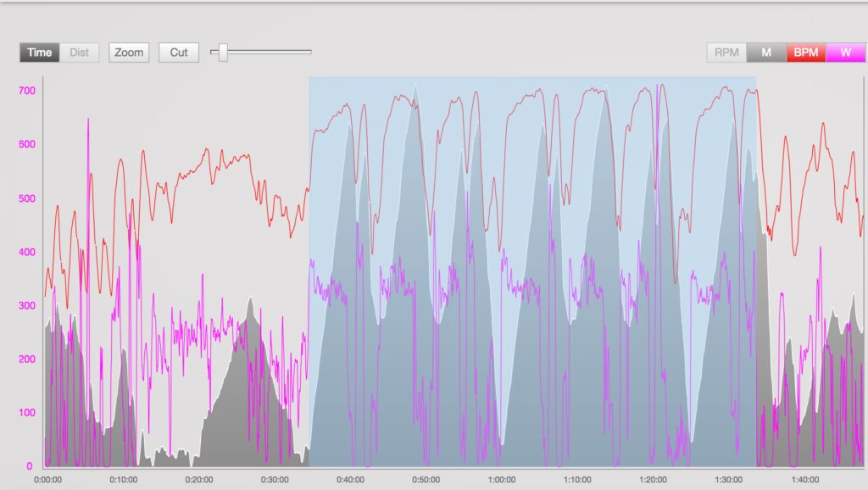This screenshot has height=490, width=868.
Task: Click the 1:10:00 time label
Action: pos(577,480)
